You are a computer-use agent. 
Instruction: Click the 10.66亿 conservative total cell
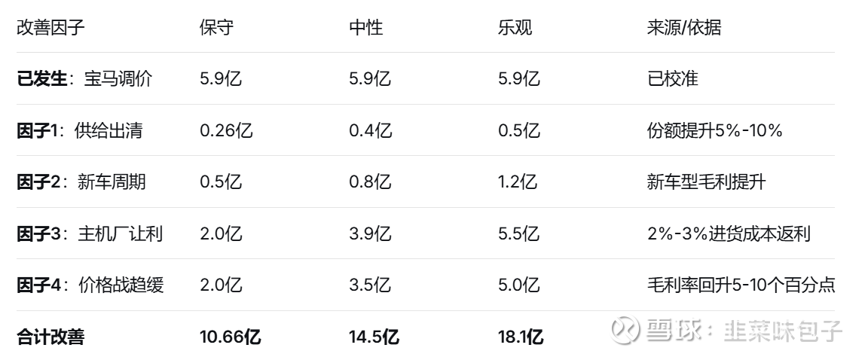pyautogui.click(x=231, y=336)
